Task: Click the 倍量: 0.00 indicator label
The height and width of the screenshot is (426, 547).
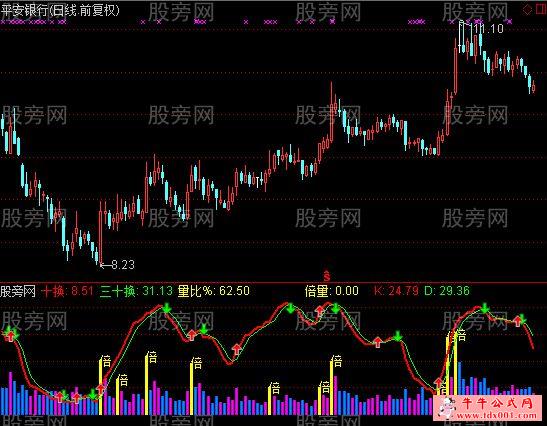Action: click(331, 291)
